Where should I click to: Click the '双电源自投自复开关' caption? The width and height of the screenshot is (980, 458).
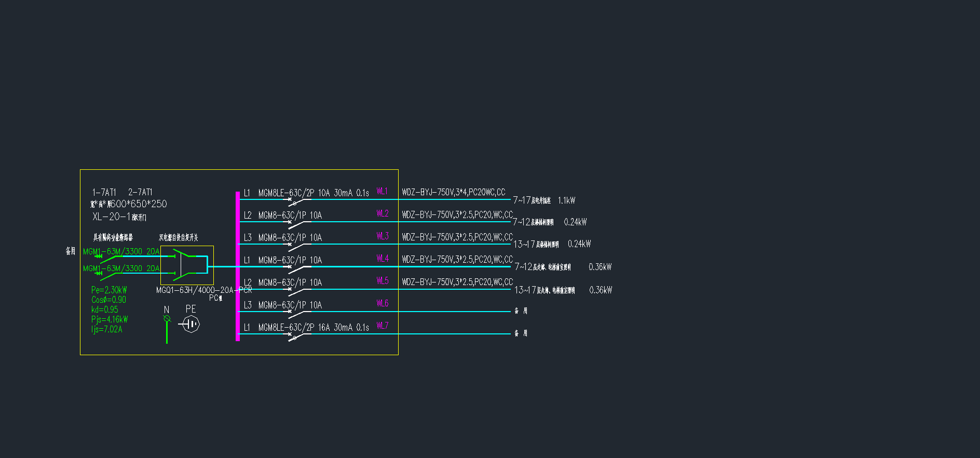click(179, 237)
